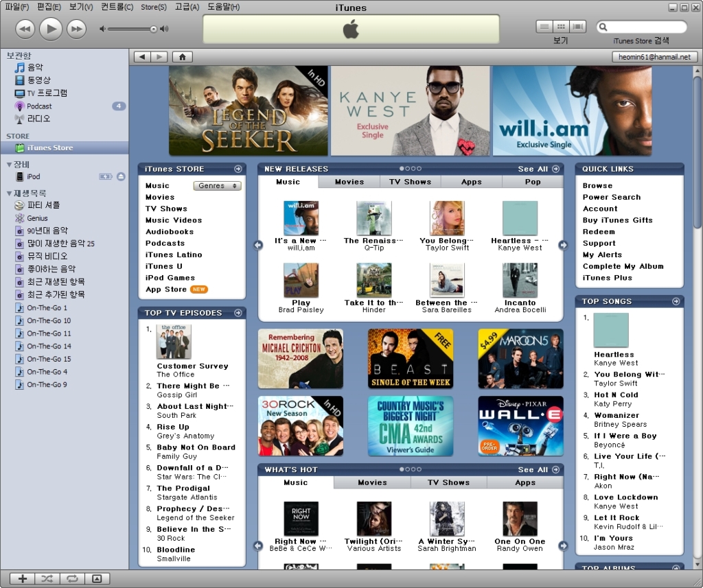Image resolution: width=703 pixels, height=588 pixels.
Task: Expand iTunes STORE panel arrow
Action: pyautogui.click(x=238, y=169)
